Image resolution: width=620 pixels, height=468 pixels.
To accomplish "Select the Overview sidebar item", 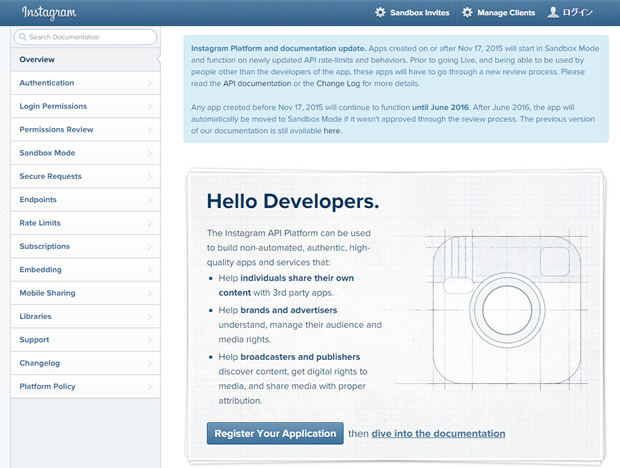I will tap(85, 60).
